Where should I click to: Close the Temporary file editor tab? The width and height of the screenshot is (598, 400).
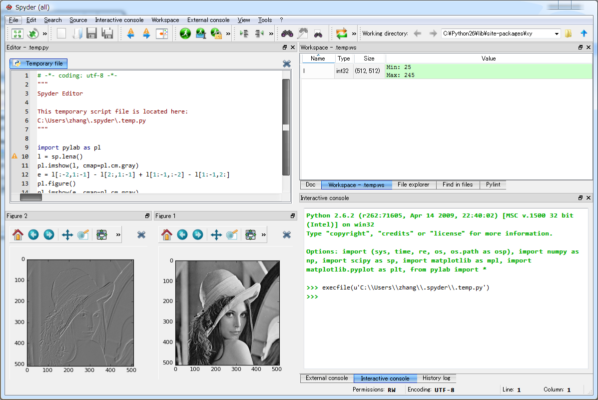[x=287, y=64]
